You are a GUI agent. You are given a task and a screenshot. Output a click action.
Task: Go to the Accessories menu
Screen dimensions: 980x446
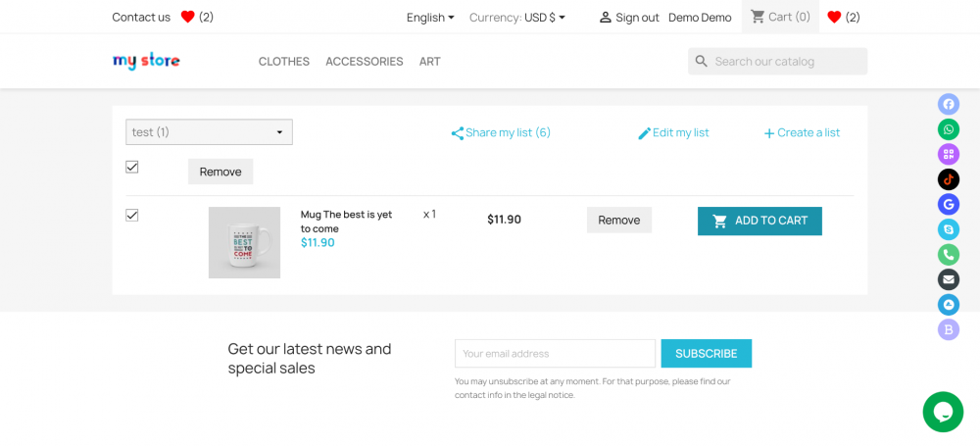tap(365, 62)
